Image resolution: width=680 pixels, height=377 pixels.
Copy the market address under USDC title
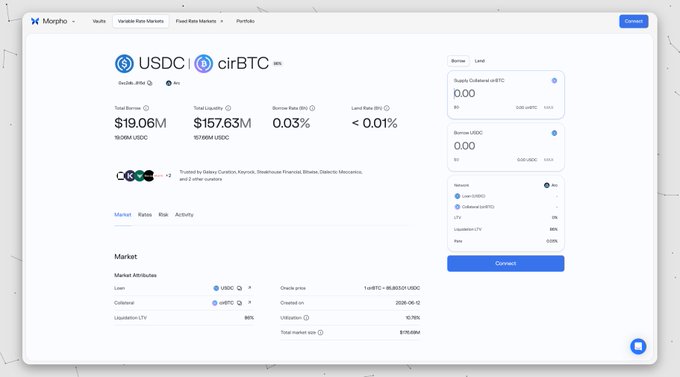(150, 83)
